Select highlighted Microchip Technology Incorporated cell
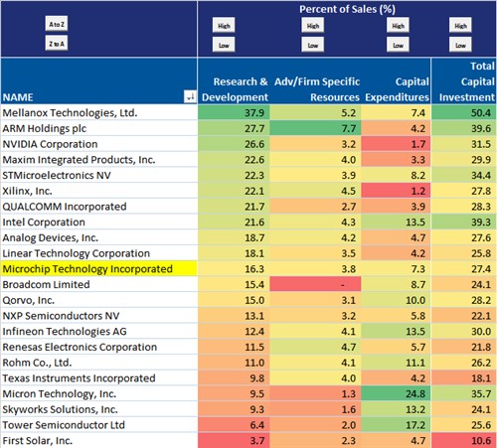Image resolution: width=497 pixels, height=448 pixels. click(x=98, y=268)
